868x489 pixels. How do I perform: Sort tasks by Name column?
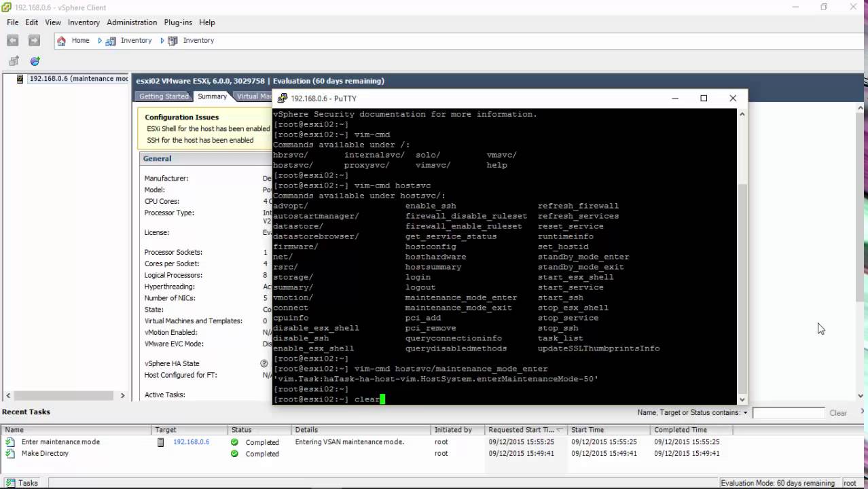coord(76,430)
